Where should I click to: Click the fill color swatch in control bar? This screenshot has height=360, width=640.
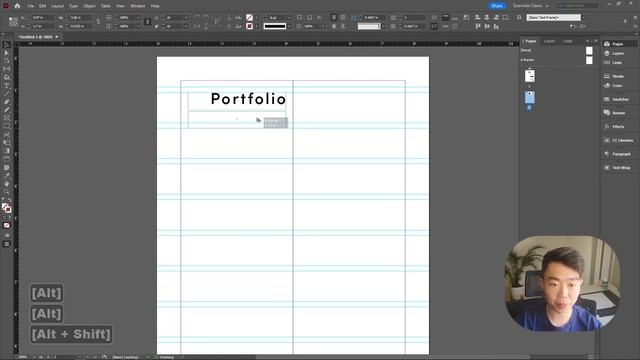pyautogui.click(x=249, y=18)
